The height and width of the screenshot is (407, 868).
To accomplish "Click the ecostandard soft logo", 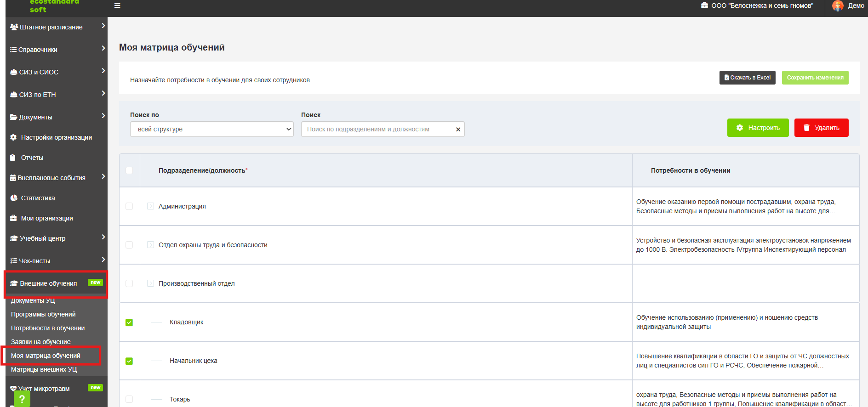I will tap(54, 6).
